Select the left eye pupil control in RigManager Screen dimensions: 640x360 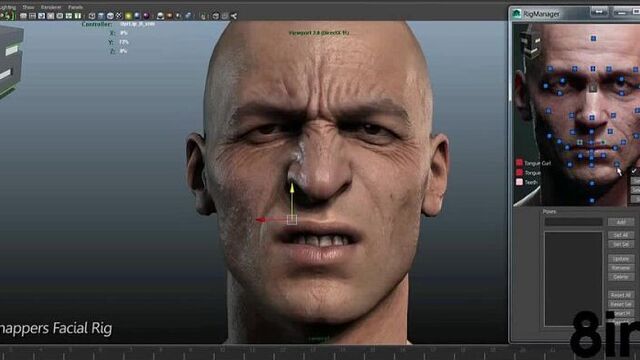(x=562, y=81)
